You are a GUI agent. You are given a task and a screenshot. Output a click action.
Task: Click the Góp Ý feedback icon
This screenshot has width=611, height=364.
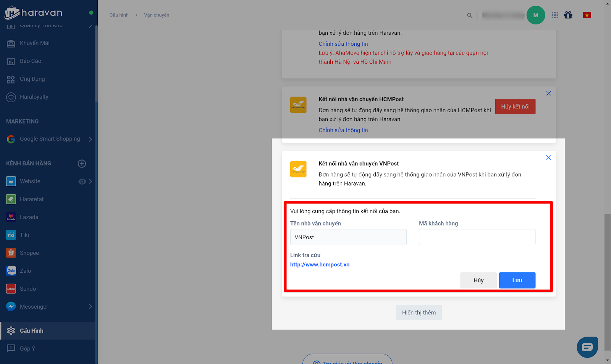(x=11, y=348)
